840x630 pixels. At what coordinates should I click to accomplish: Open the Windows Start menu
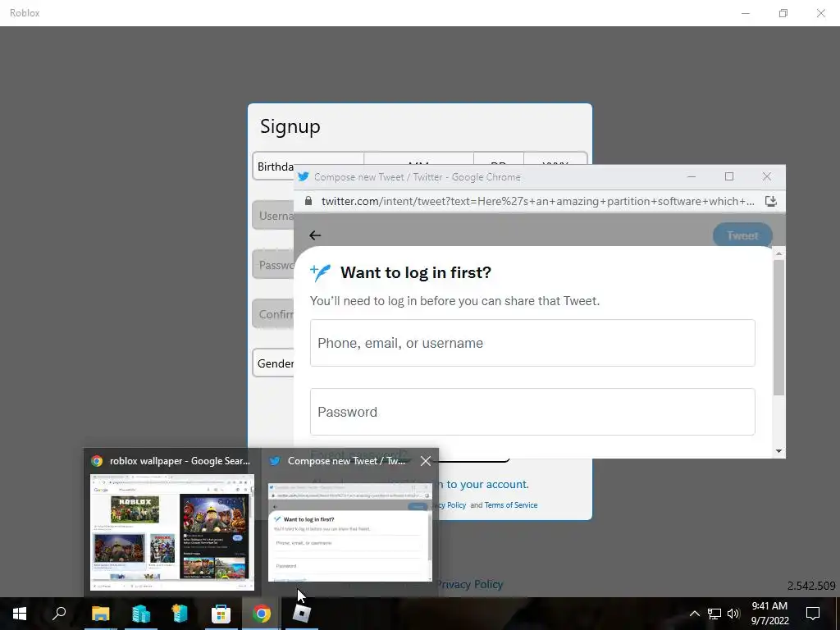pos(20,614)
